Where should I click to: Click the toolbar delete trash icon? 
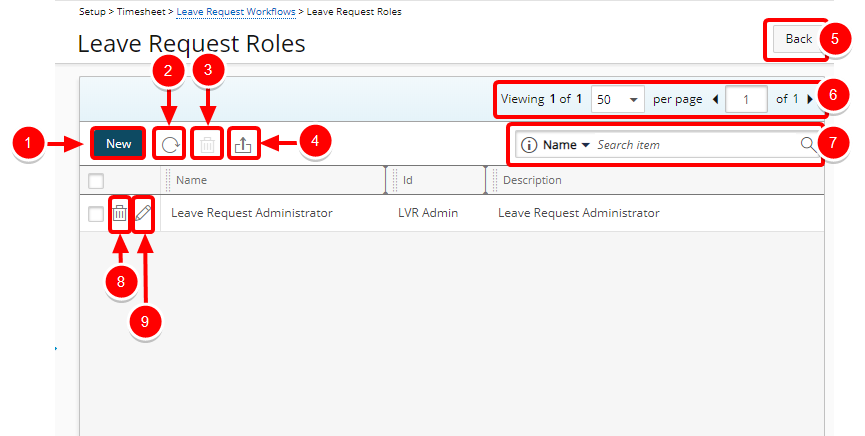coord(207,145)
